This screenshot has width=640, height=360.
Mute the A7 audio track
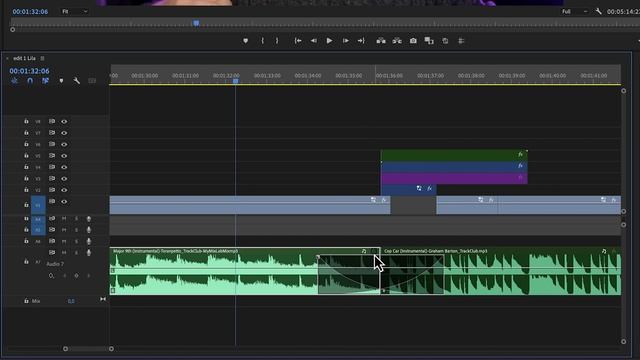[64, 253]
